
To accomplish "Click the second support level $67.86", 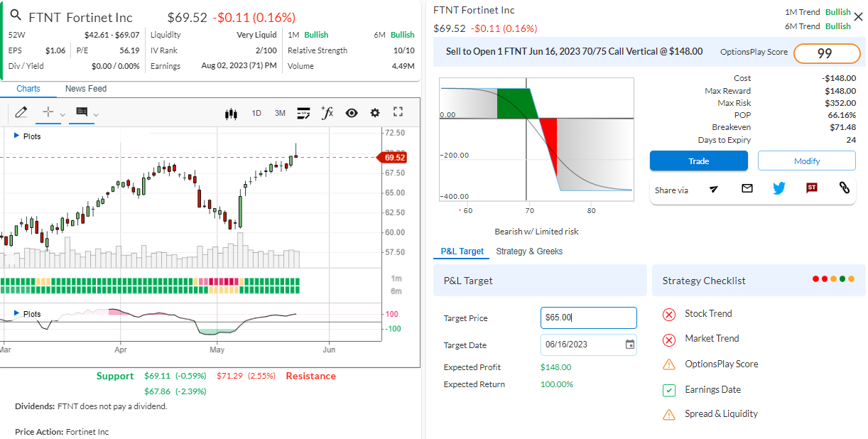I will 157,391.
